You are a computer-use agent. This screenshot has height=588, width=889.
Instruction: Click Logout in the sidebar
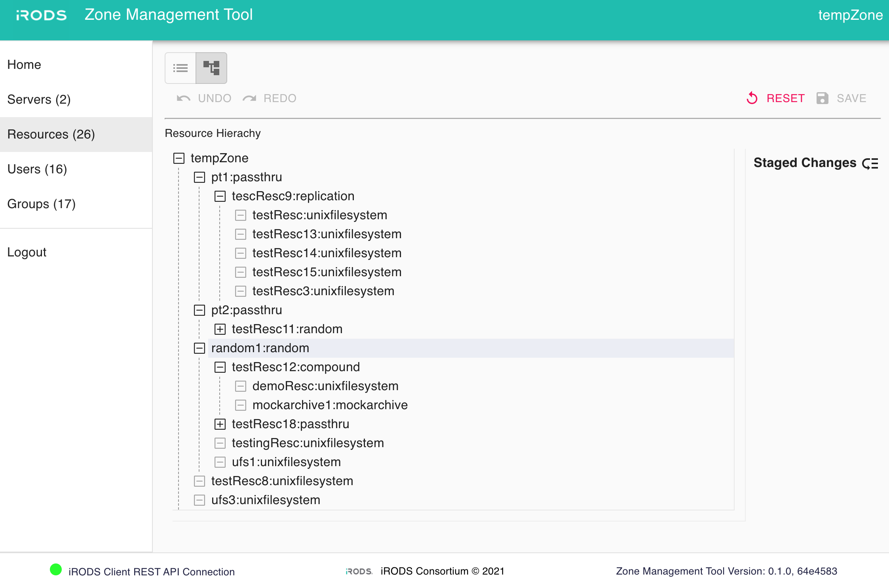point(27,252)
